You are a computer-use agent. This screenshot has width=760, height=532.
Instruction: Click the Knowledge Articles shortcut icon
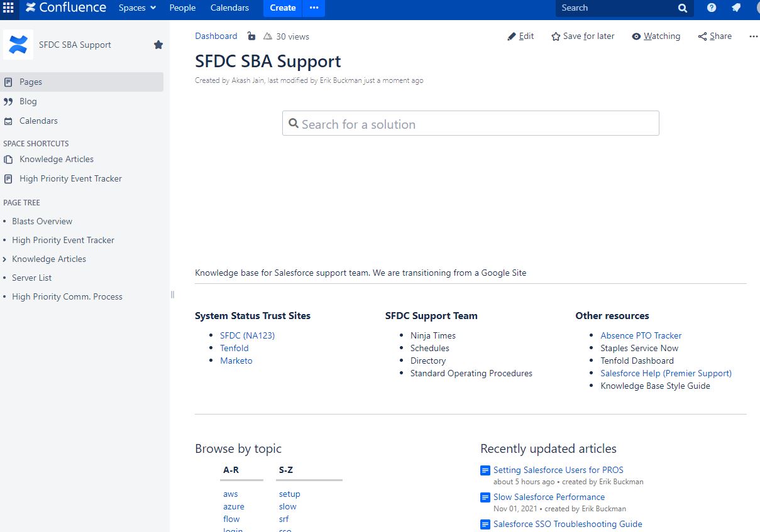[8, 160]
